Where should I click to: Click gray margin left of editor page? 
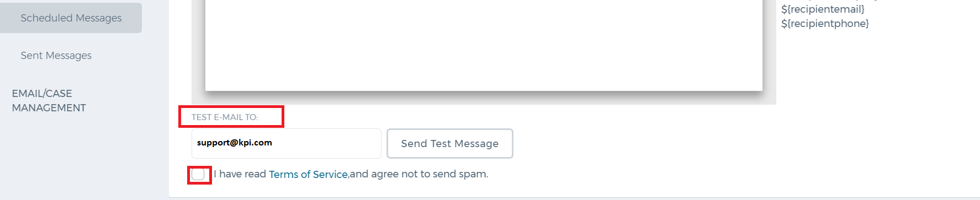[x=198, y=50]
